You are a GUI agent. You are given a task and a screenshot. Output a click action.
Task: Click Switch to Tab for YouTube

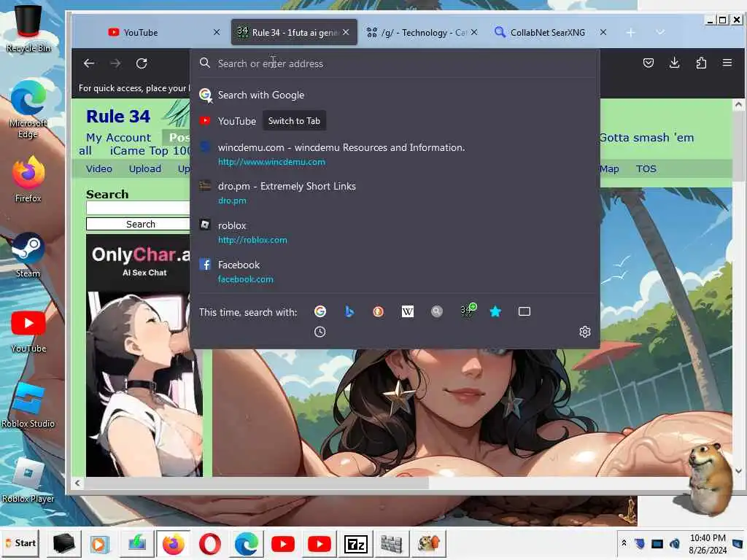tap(294, 121)
